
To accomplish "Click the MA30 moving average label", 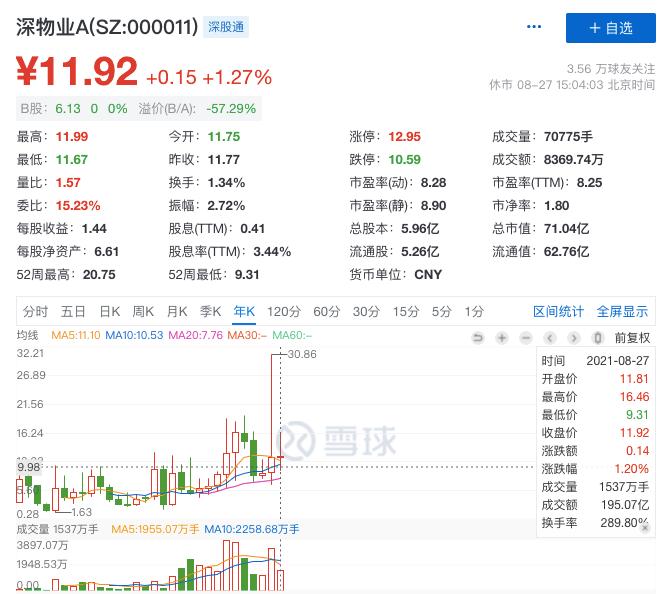I will [x=247, y=335].
